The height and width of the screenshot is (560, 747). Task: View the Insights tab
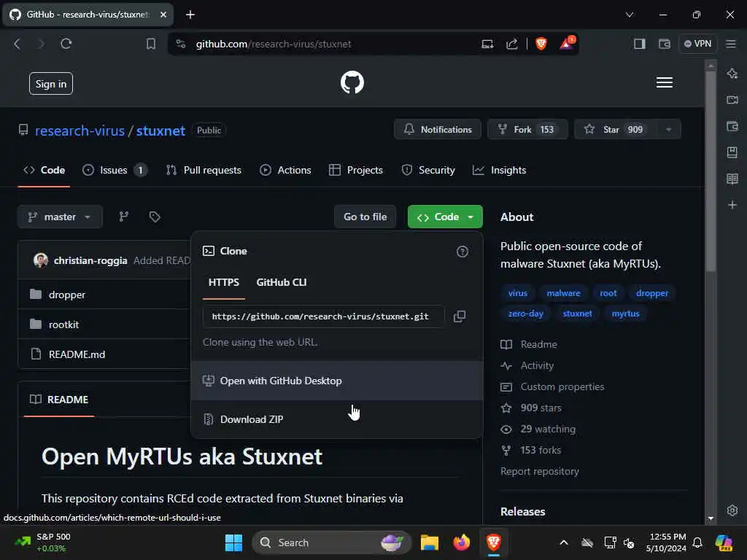[x=499, y=170]
